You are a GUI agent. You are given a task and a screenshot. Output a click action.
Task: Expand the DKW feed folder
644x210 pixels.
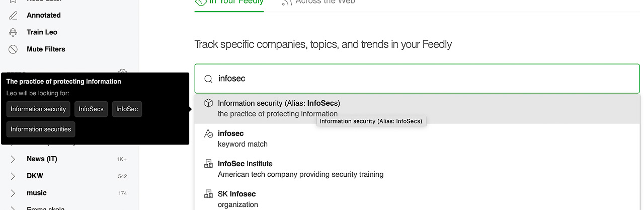(x=13, y=176)
